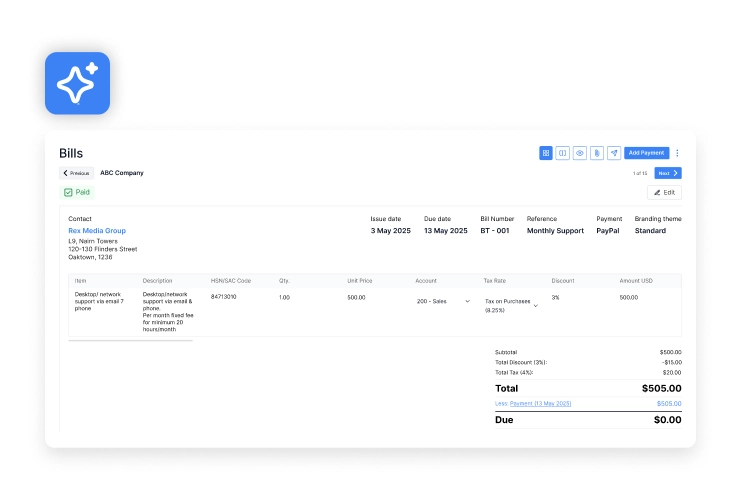Open the three-dot more options menu

[677, 153]
